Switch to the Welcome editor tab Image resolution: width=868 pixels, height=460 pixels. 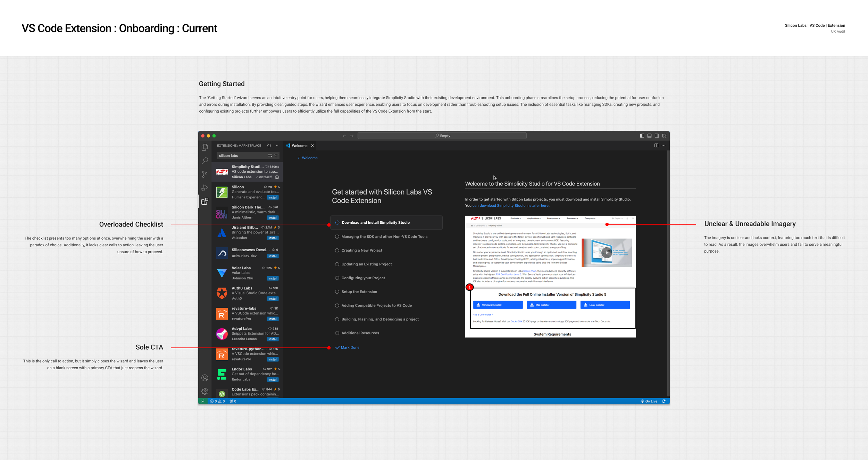click(x=299, y=146)
